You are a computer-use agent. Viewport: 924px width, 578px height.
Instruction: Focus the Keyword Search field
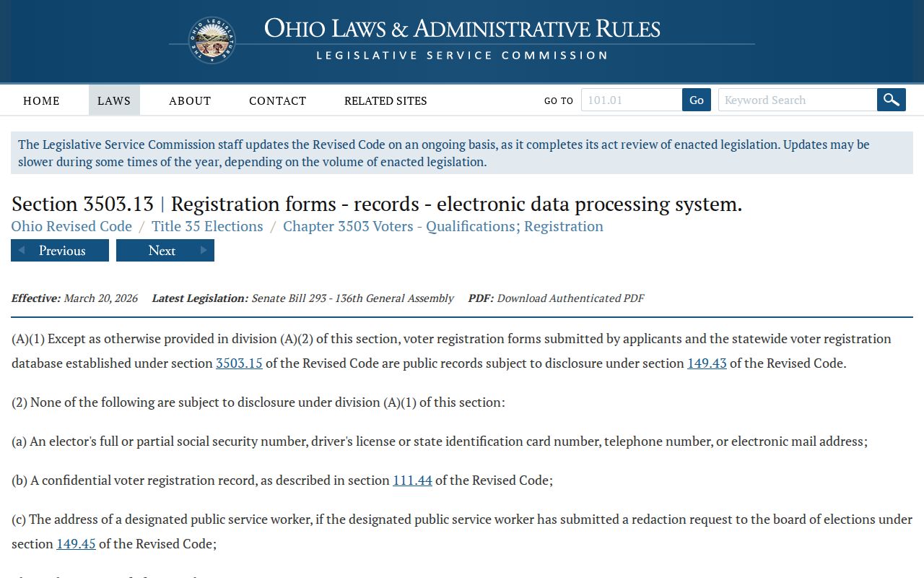[x=798, y=100]
